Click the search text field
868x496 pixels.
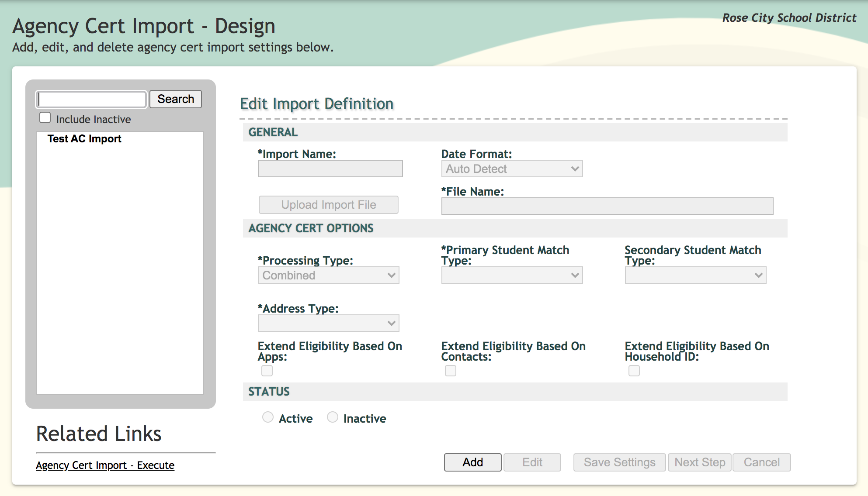91,100
